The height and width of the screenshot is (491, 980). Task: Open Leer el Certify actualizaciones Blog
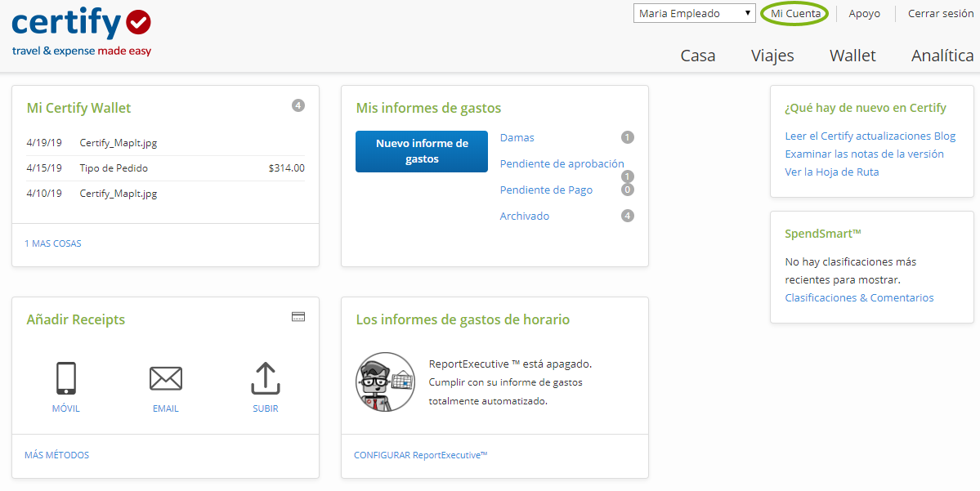[870, 136]
